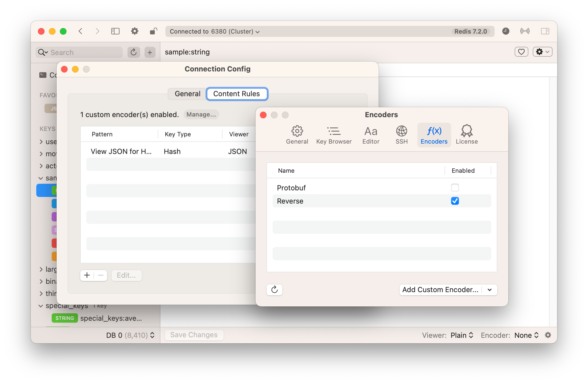Open the SSH preferences pane
The width and height of the screenshot is (588, 384).
click(401, 135)
